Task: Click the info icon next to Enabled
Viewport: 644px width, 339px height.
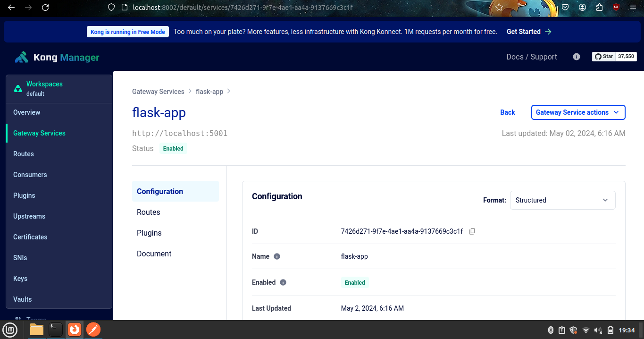Action: (283, 282)
